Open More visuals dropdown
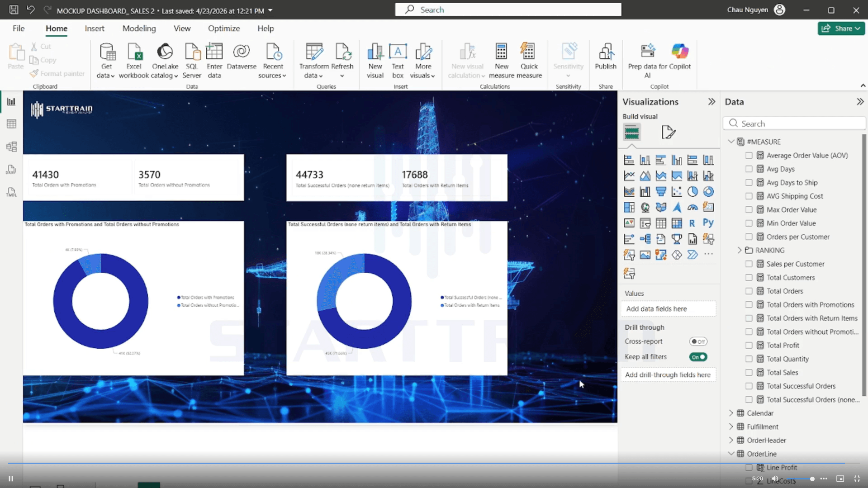 [x=422, y=61]
